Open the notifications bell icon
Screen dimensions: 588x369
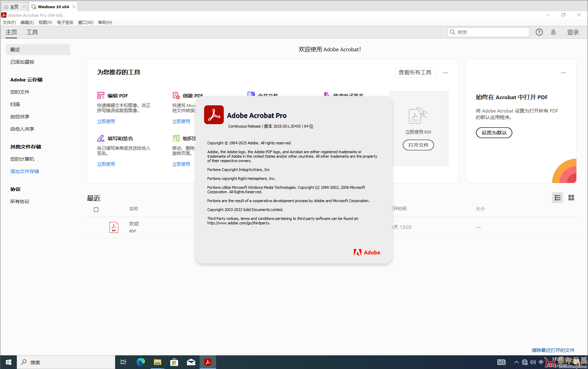pyautogui.click(x=553, y=32)
